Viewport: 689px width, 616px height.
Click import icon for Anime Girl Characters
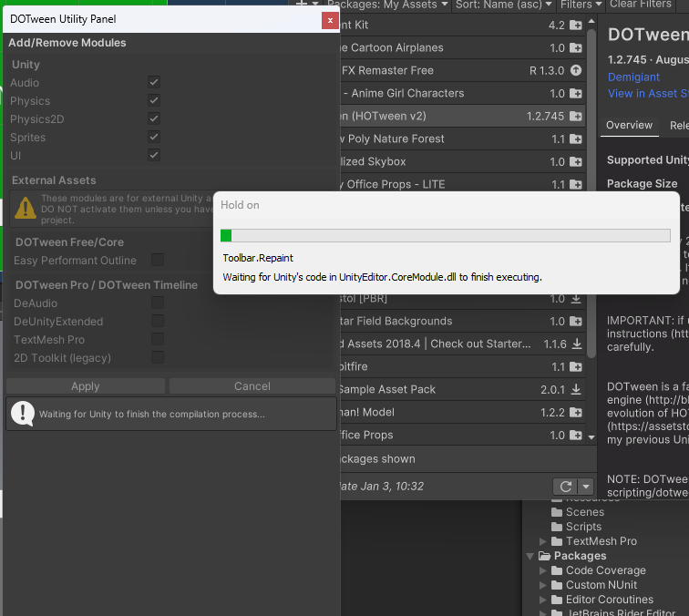[576, 93]
